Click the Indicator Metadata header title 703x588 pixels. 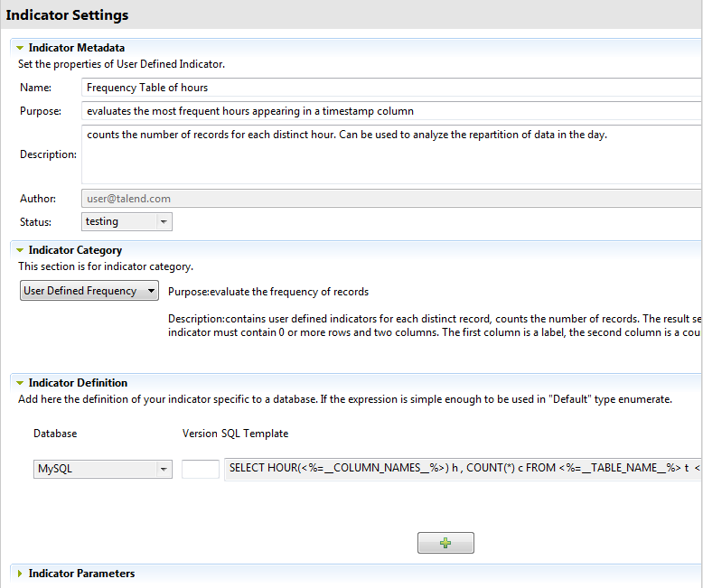click(77, 48)
